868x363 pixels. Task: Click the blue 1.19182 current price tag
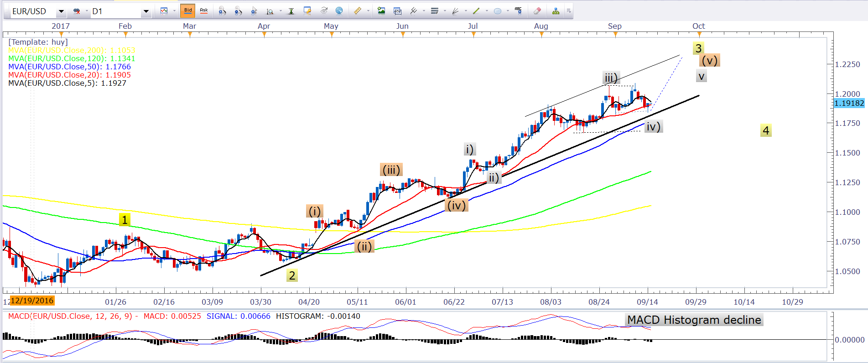tap(848, 103)
